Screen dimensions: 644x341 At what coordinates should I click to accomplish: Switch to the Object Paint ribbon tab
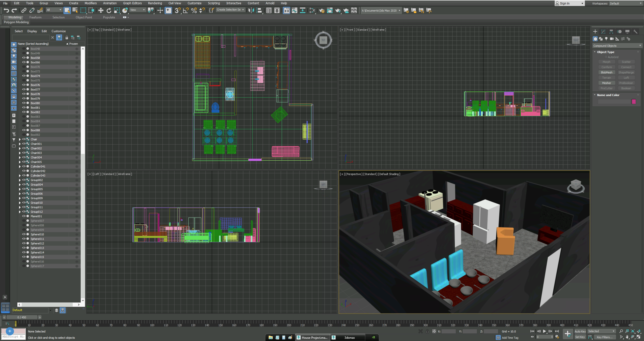[x=84, y=17]
